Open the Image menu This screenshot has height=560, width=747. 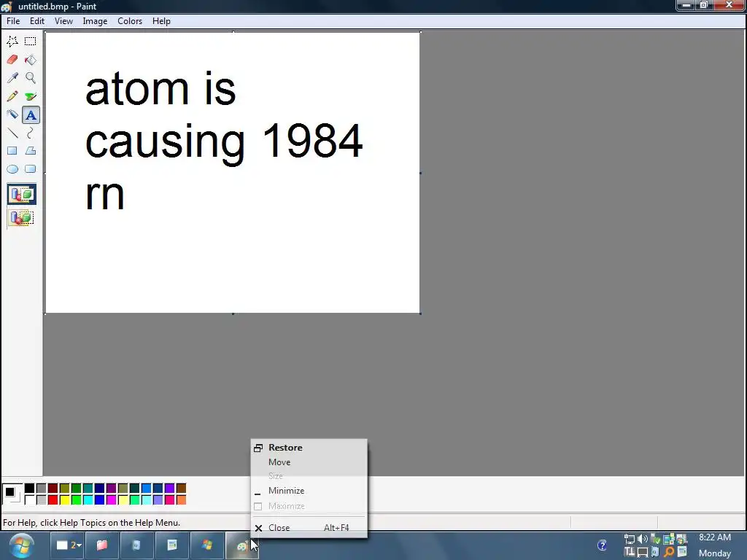coord(95,21)
